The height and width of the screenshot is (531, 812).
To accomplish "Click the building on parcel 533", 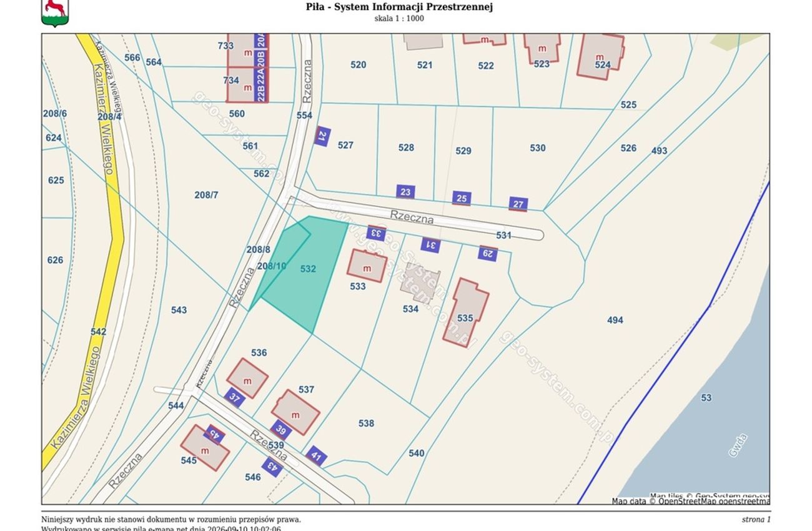I will tap(367, 266).
